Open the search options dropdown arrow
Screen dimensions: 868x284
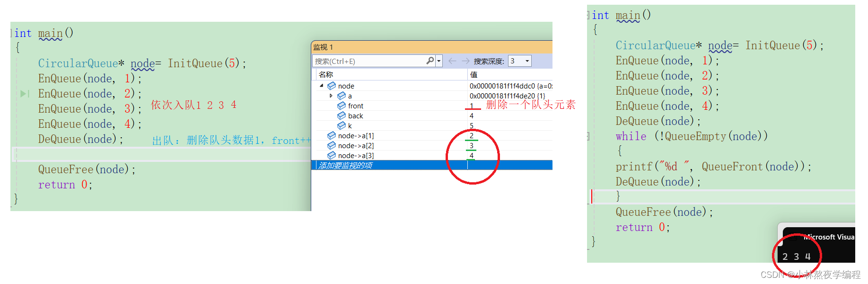439,61
